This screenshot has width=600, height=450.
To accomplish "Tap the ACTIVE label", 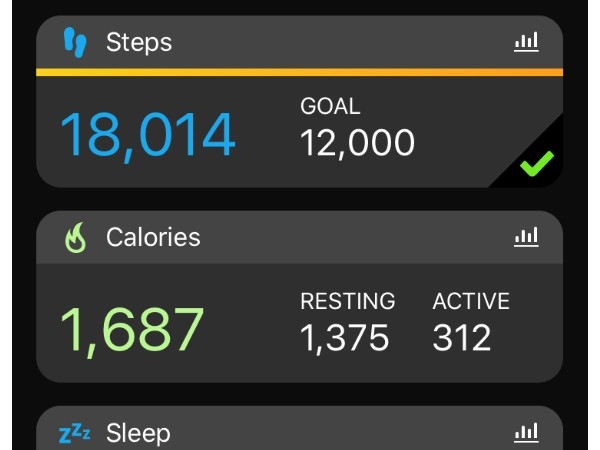I will tap(471, 301).
